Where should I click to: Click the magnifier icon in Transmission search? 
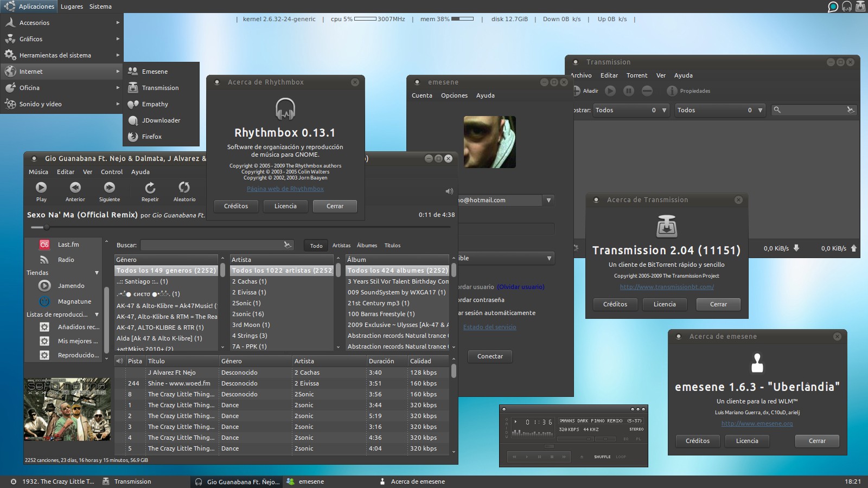[777, 110]
